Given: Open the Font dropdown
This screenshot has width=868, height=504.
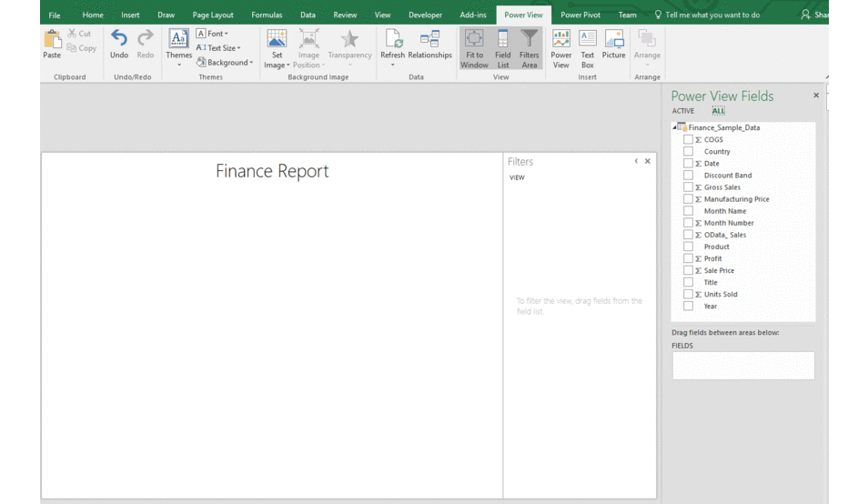Looking at the screenshot, I should point(212,33).
